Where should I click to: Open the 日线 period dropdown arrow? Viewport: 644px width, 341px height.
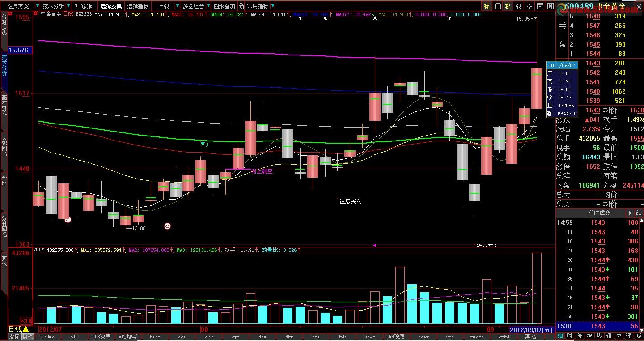coord(177,6)
